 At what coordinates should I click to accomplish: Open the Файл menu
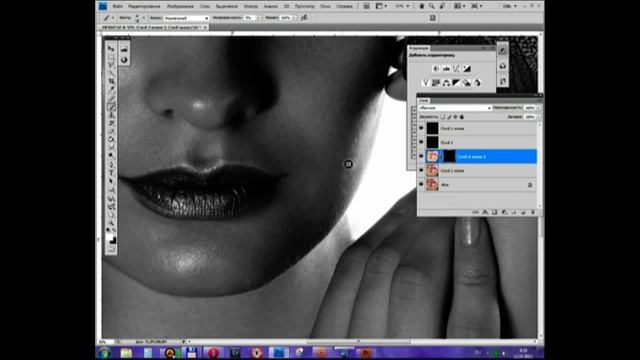pos(118,7)
